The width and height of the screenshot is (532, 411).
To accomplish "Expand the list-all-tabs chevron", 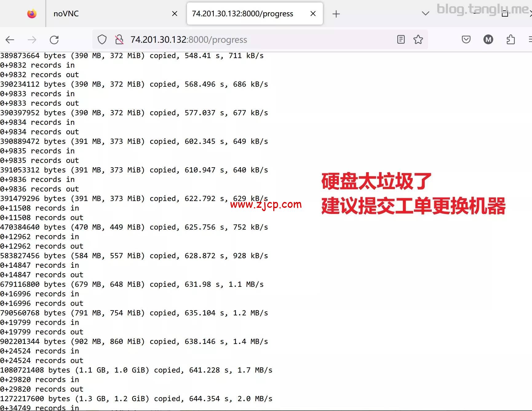I will [425, 14].
